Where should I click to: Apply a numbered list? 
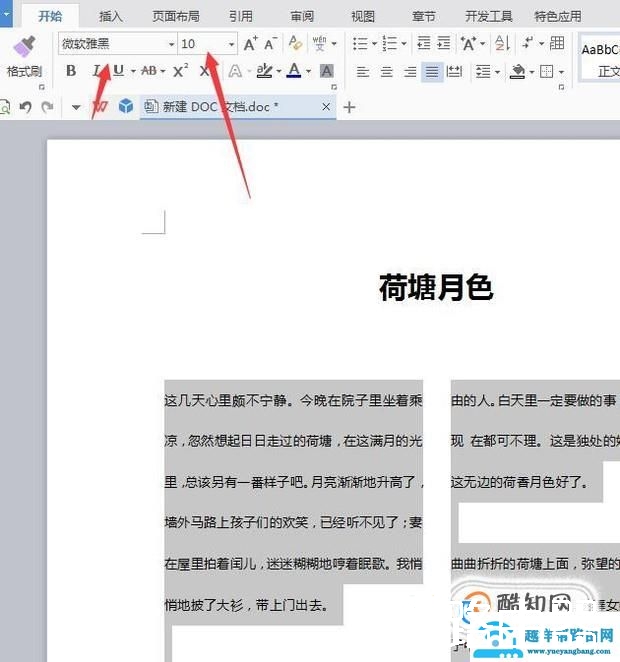tap(389, 43)
